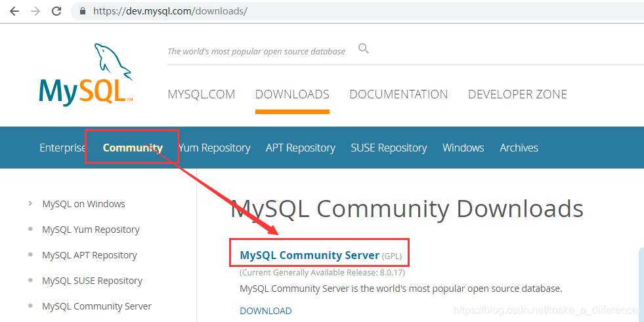The image size is (644, 322).
Task: Click the search magnifier icon
Action: tap(364, 49)
